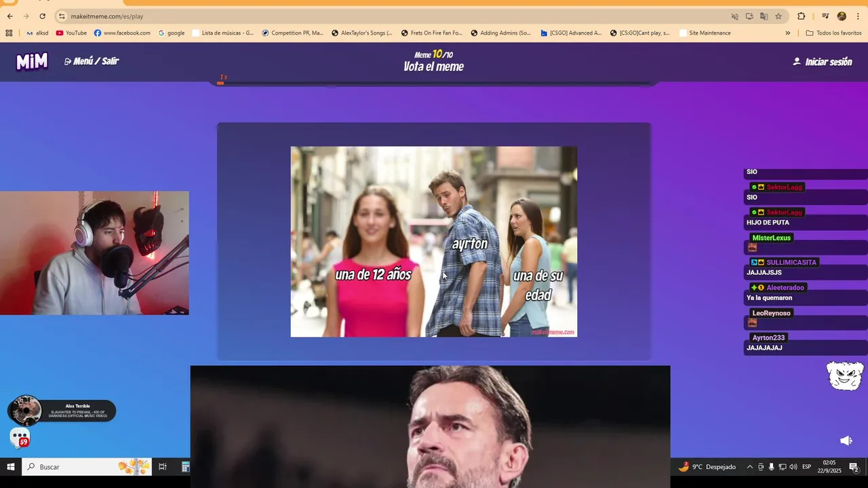Click the white mascot face icon
The width and height of the screenshot is (868, 488).
tap(845, 375)
